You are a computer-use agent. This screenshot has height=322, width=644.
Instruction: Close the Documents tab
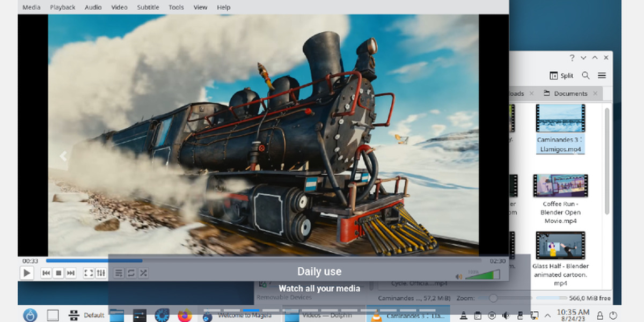click(596, 93)
